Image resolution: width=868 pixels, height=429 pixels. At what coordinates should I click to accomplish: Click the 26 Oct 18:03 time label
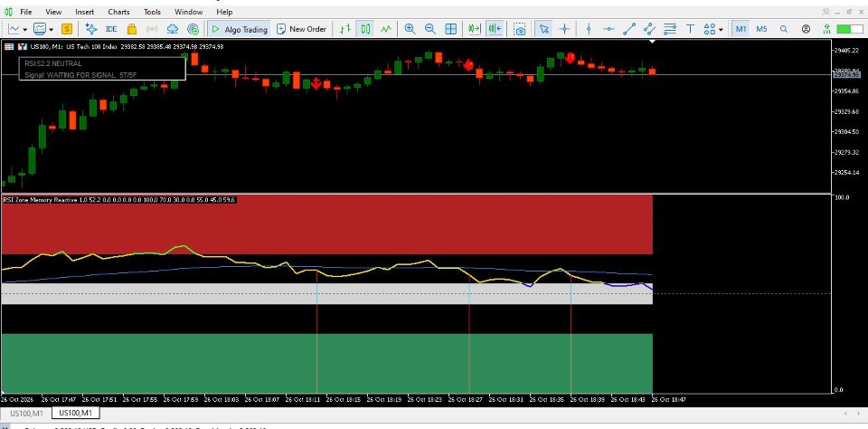click(222, 399)
